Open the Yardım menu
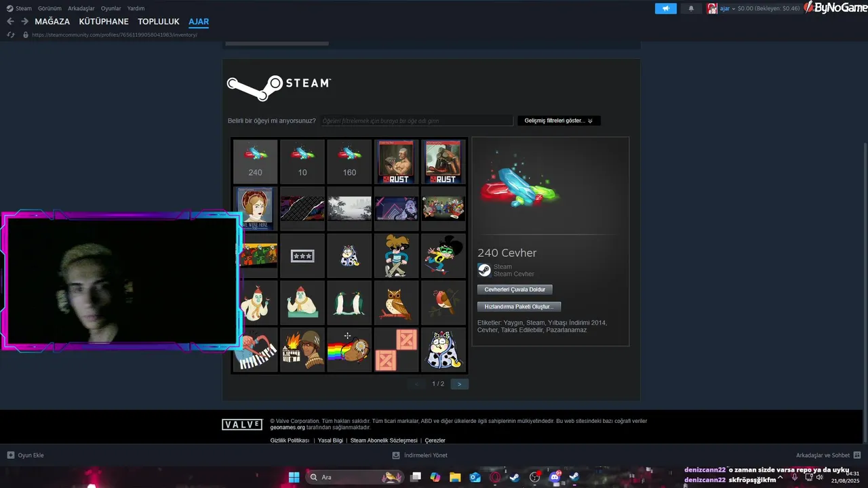868x488 pixels. (136, 8)
